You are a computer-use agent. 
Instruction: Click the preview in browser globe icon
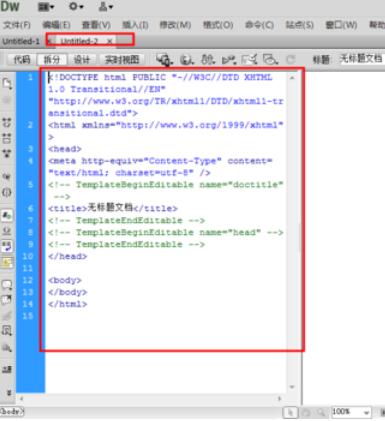(x=187, y=60)
